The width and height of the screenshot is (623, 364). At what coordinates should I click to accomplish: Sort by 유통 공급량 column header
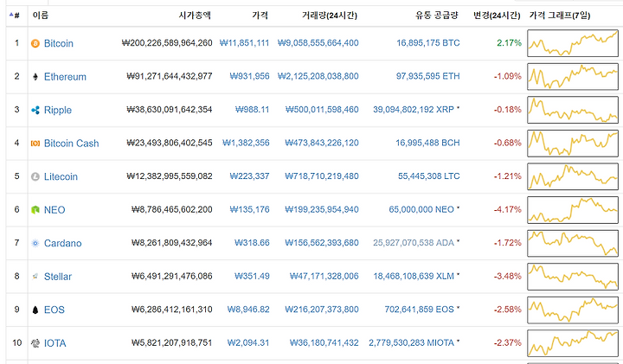[437, 16]
